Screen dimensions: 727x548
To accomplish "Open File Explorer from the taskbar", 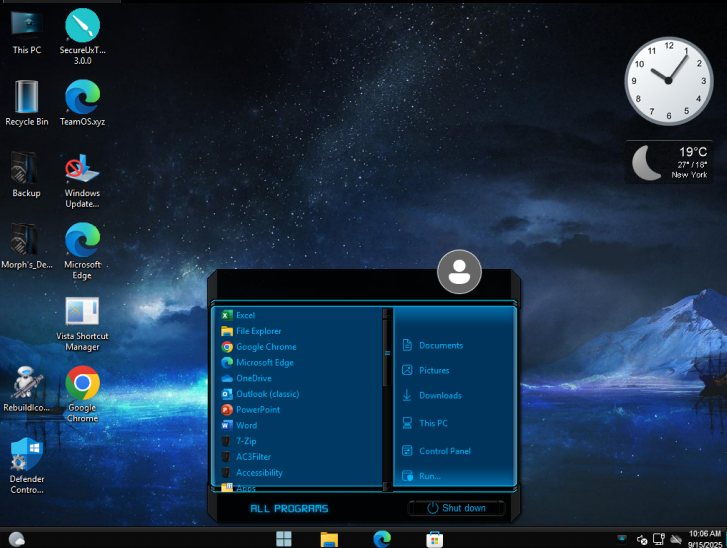I will (x=329, y=539).
